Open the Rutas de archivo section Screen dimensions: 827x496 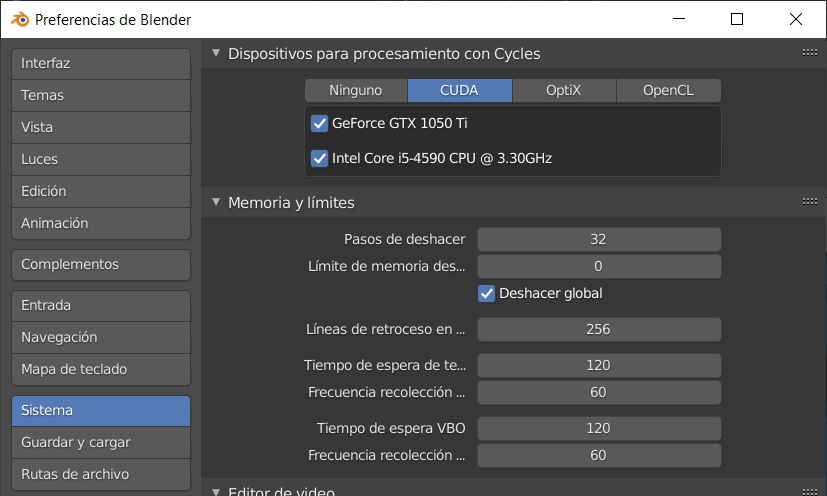click(101, 474)
